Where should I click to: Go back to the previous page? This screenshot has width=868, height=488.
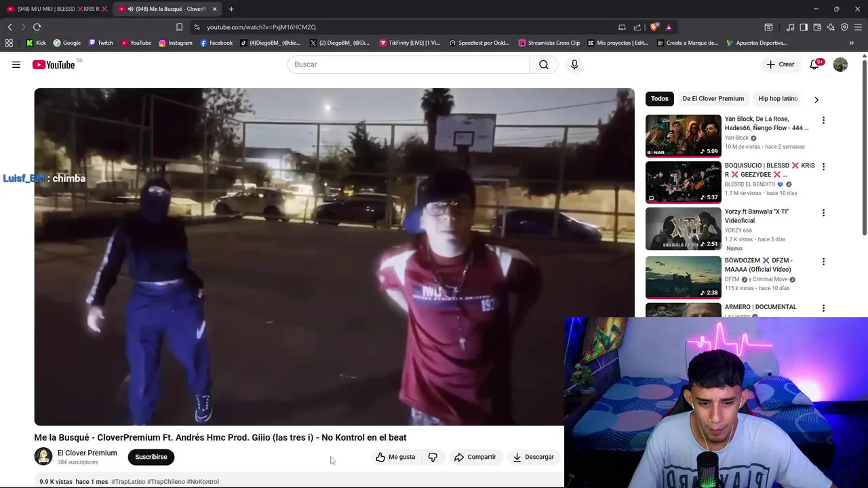[10, 27]
